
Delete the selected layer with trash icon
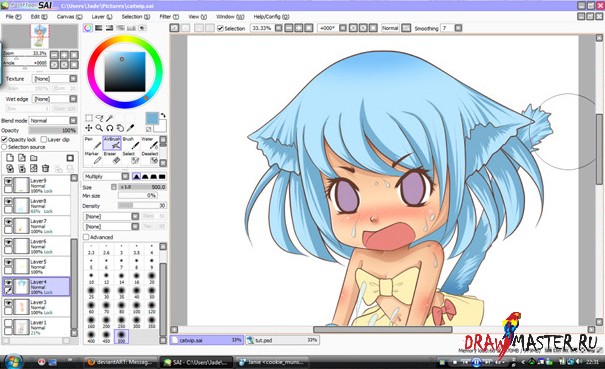46,168
